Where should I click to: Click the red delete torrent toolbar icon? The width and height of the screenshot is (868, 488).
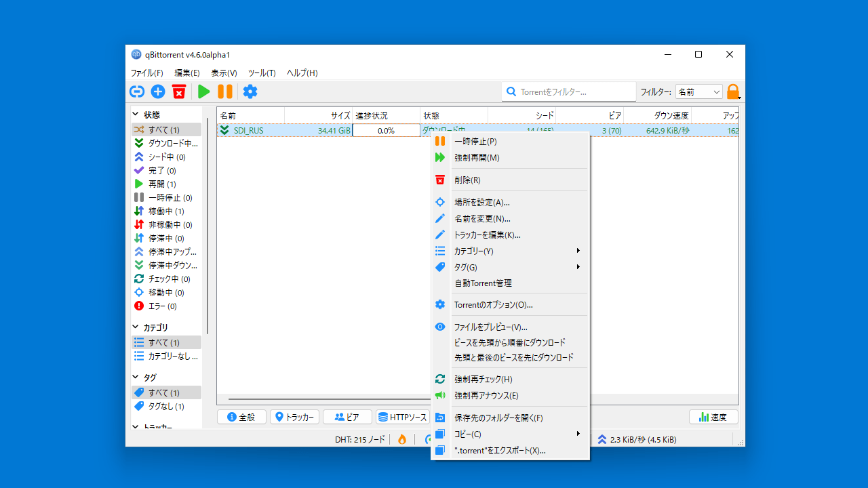(179, 91)
